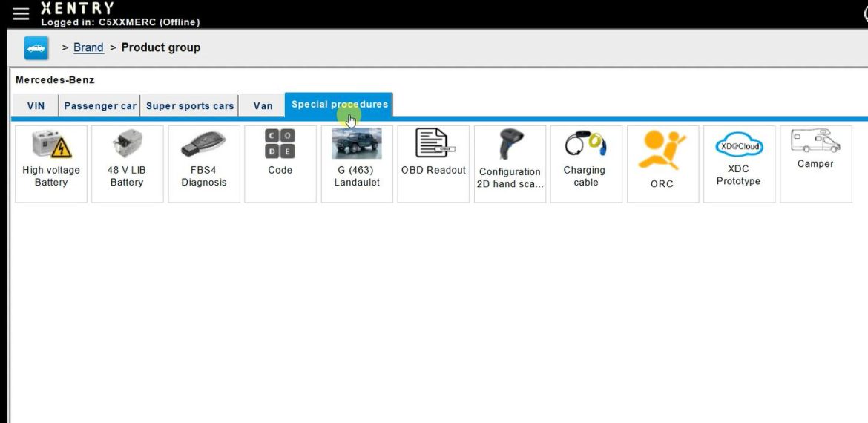This screenshot has height=423, width=868.
Task: Switch to the Passenger car tab
Action: pyautogui.click(x=100, y=106)
